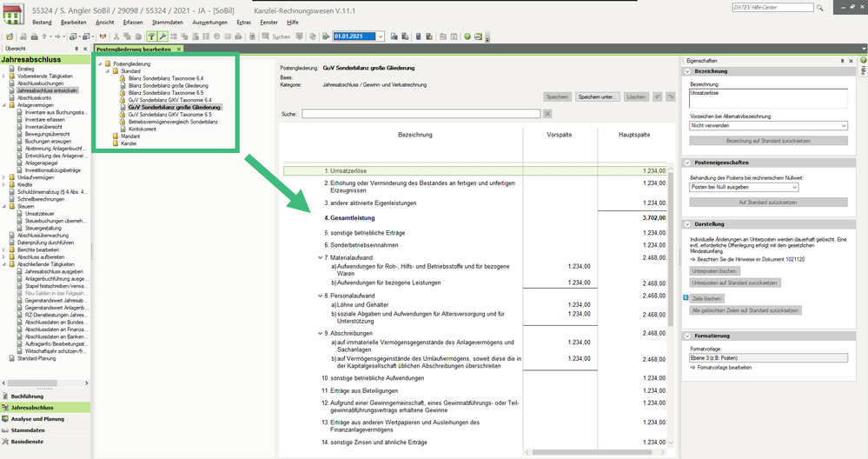Click the scissors Cut icon in toolbar
Image resolution: width=868 pixels, height=459 pixels.
[x=116, y=37]
